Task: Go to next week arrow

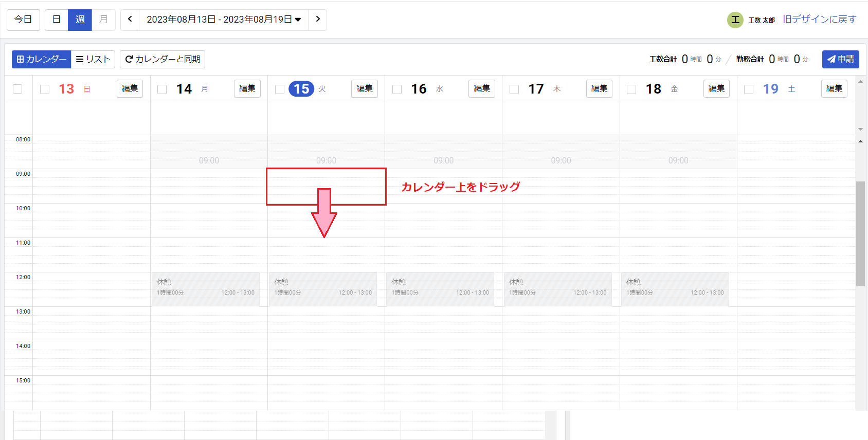Action: (x=318, y=20)
